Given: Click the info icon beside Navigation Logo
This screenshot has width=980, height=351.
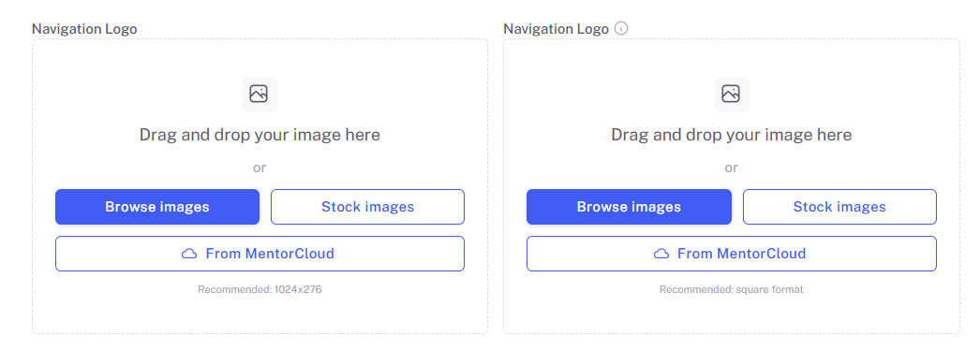Looking at the screenshot, I should click(x=620, y=28).
